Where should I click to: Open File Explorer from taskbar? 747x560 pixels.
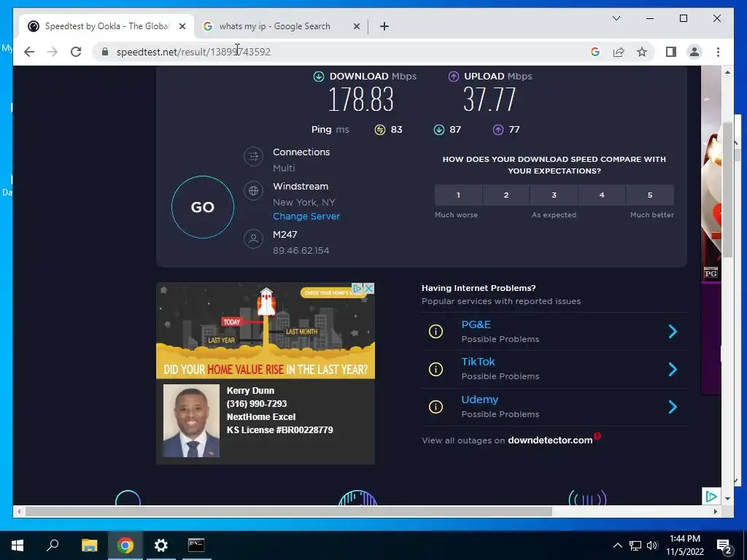tap(90, 545)
